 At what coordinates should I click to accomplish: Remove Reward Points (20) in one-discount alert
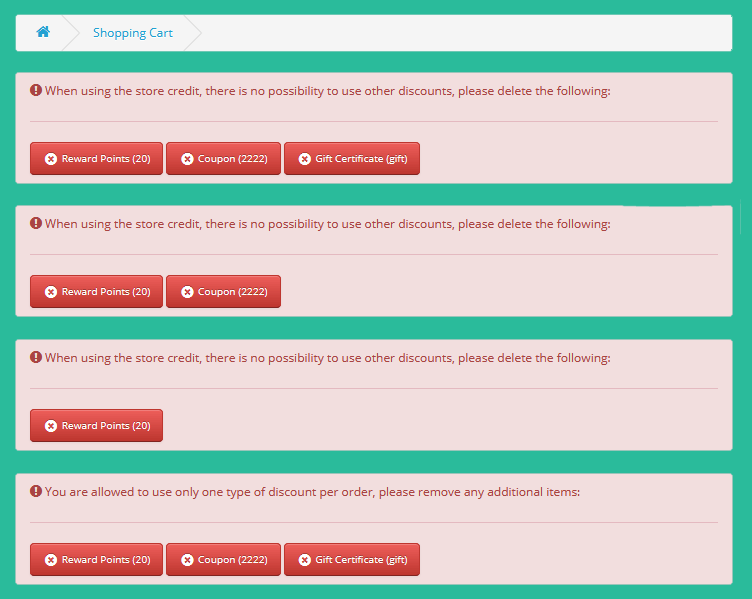tap(96, 559)
